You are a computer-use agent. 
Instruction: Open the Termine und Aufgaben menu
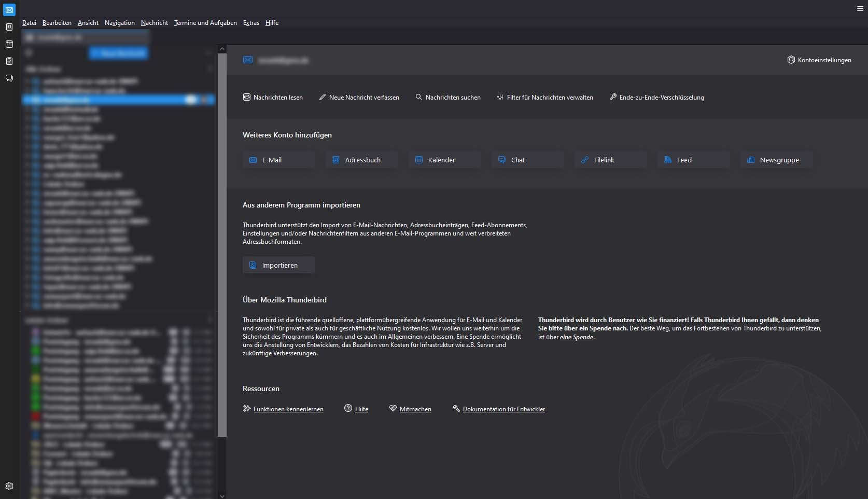click(205, 23)
